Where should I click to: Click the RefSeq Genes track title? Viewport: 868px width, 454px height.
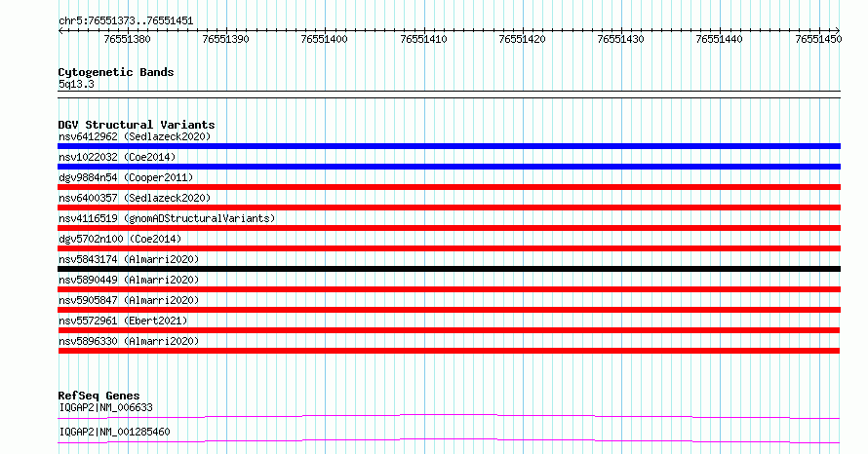pos(99,396)
